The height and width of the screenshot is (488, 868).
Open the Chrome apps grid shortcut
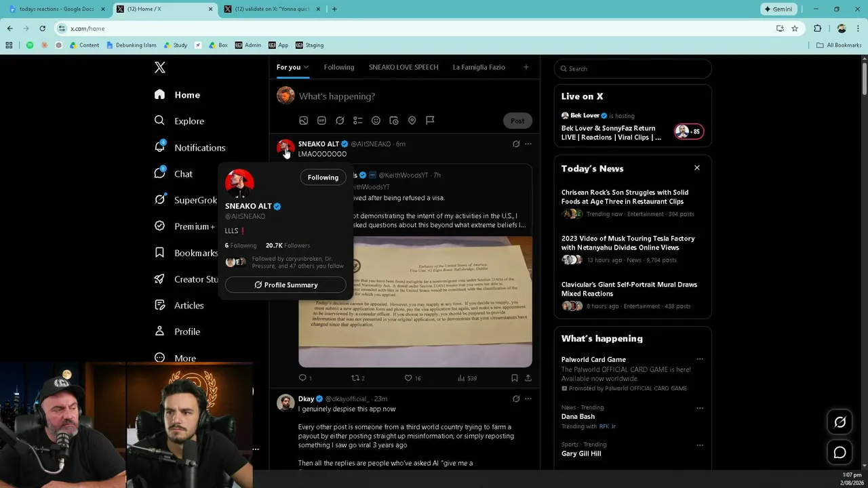(x=9, y=45)
